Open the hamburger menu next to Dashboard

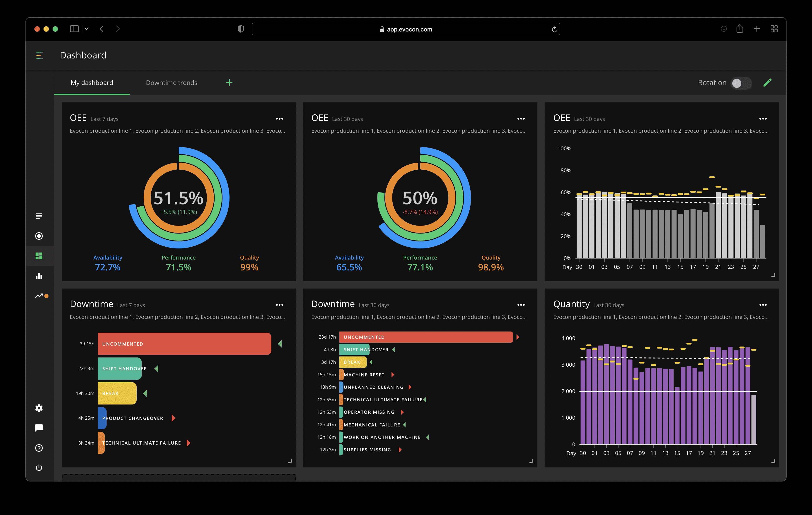(x=39, y=55)
